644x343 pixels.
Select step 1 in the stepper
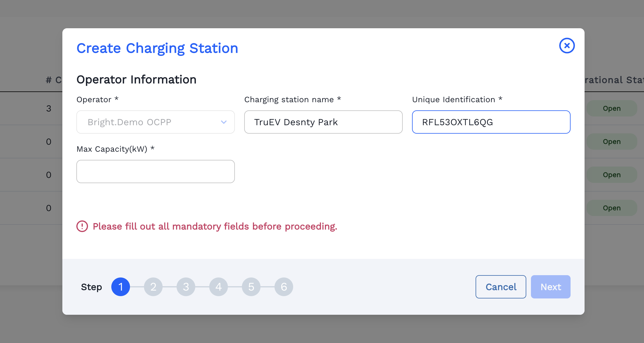coord(120,287)
